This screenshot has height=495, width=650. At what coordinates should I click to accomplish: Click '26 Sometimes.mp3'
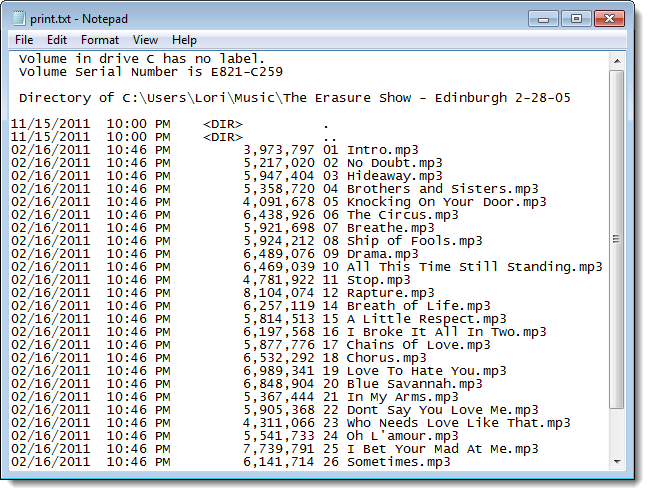click(387, 462)
